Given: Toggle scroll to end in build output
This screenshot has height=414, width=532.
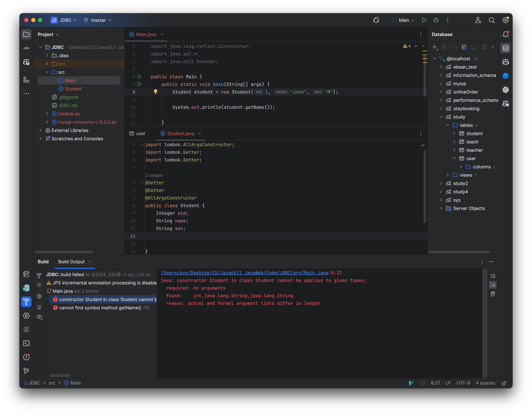Looking at the screenshot, I should click(493, 285).
